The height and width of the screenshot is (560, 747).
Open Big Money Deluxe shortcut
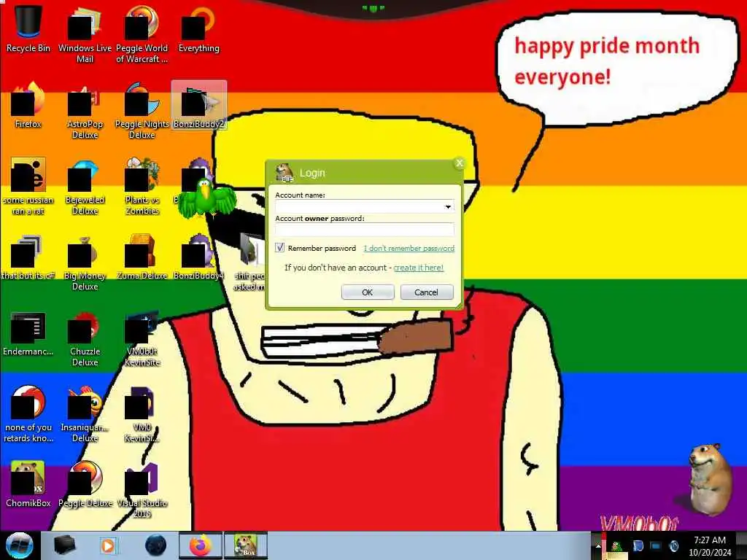(85, 262)
